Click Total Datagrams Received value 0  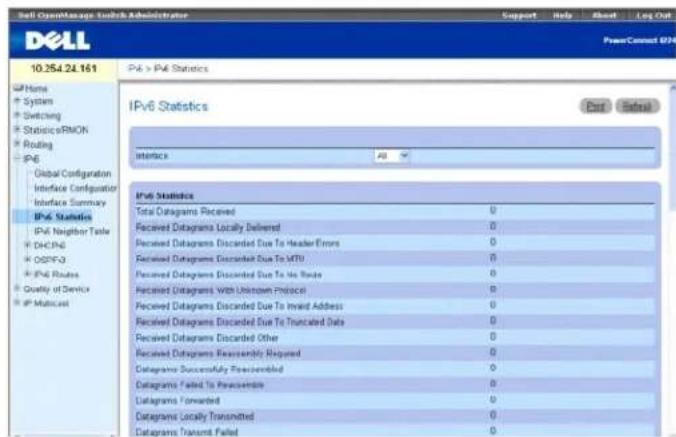493,210
